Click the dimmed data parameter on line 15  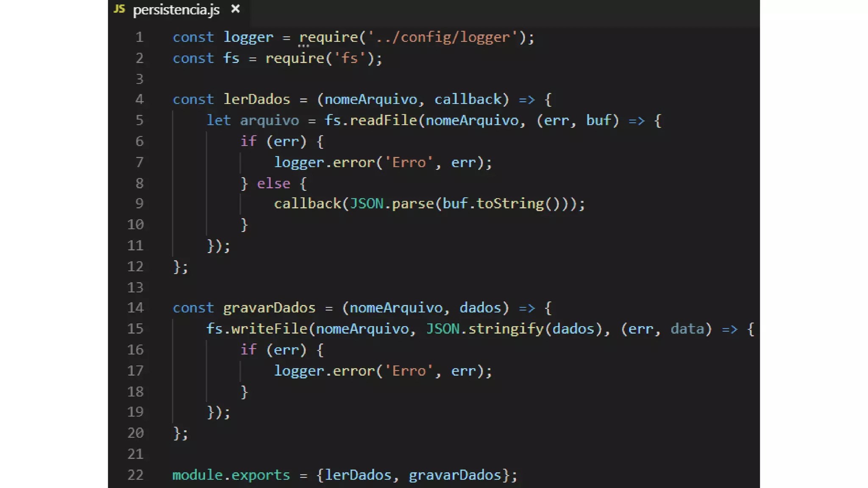687,329
